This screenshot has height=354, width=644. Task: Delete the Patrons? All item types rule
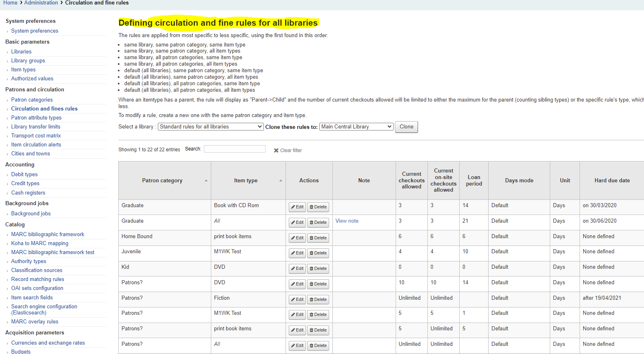click(x=318, y=346)
